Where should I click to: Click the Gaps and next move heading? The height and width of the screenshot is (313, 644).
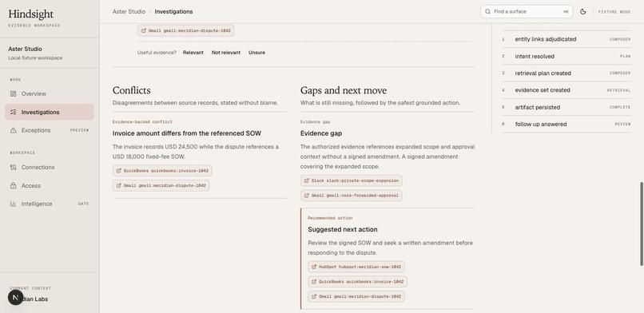point(344,90)
